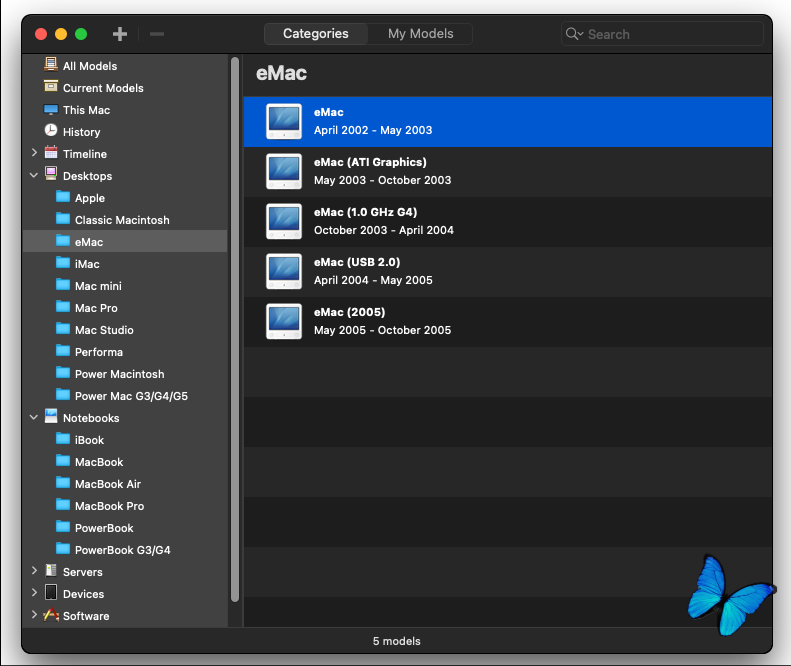Click the Apple folder icon
Screen dimensions: 791x666
point(63,196)
